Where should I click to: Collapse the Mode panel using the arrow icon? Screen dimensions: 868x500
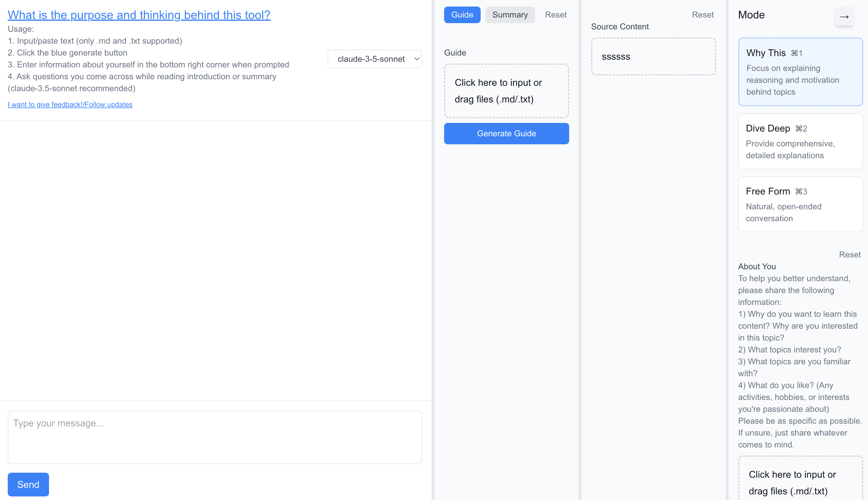844,16
